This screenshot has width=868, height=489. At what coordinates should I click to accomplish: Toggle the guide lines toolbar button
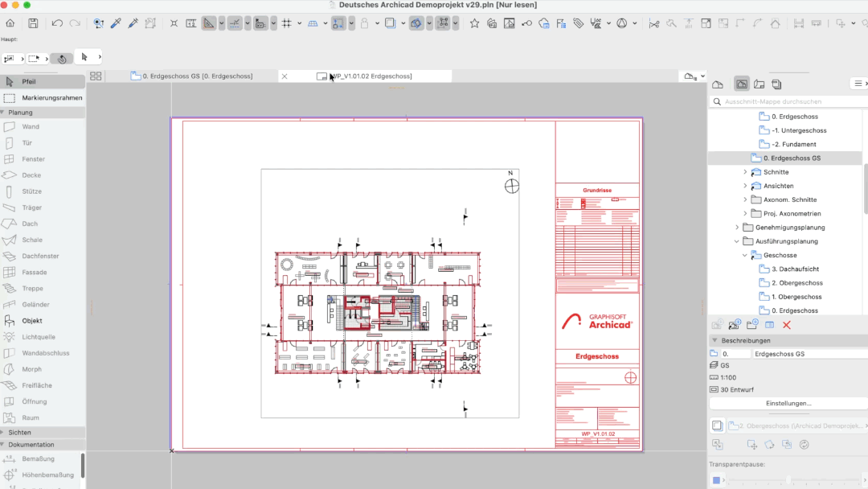point(235,23)
